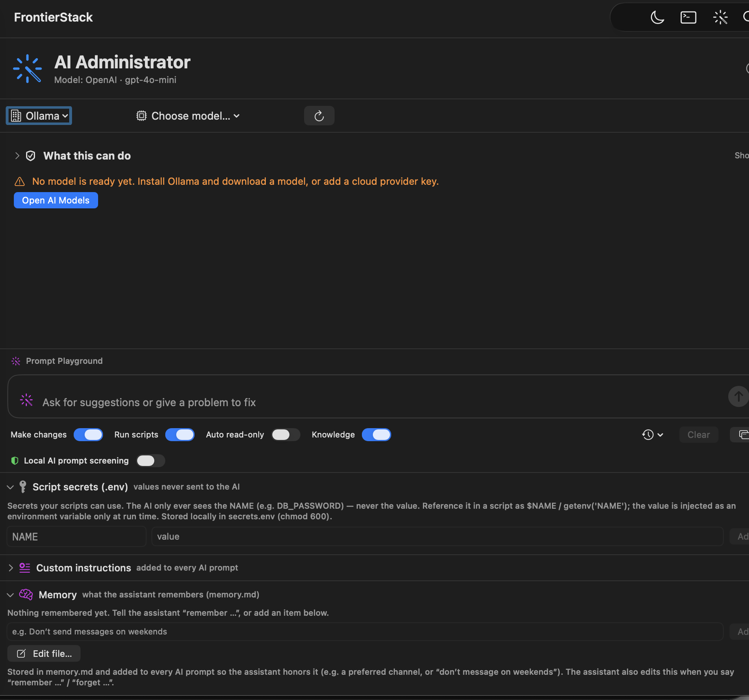749x700 pixels.
Task: Click the AI Administrator wand logo
Action: [27, 69]
